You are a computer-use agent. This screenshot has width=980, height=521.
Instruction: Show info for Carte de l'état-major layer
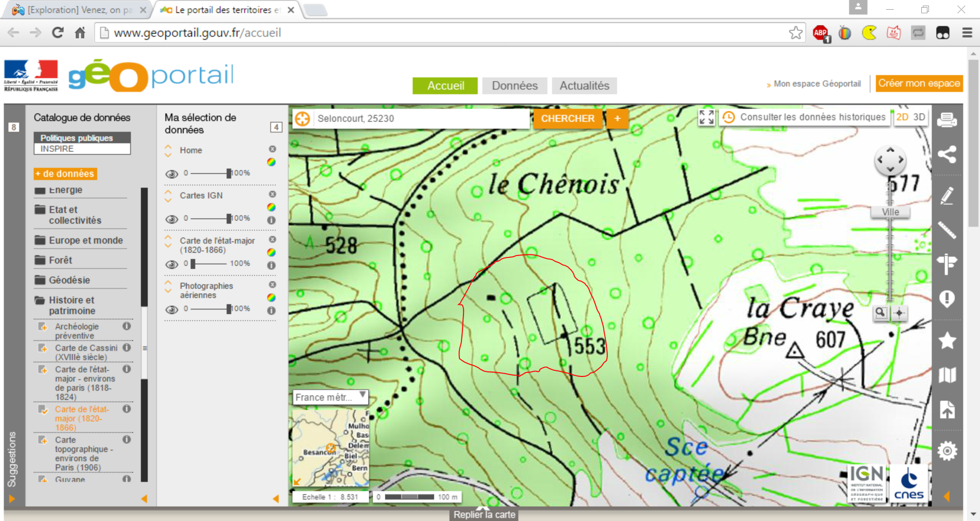pos(272,265)
